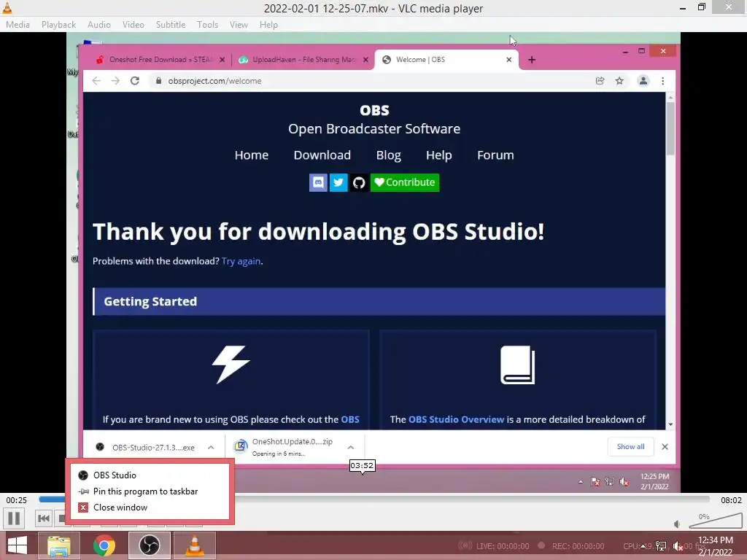Viewport: 747px width, 560px height.
Task: Expand options for OBS-Studio-27.1.3 exe download
Action: 211,447
